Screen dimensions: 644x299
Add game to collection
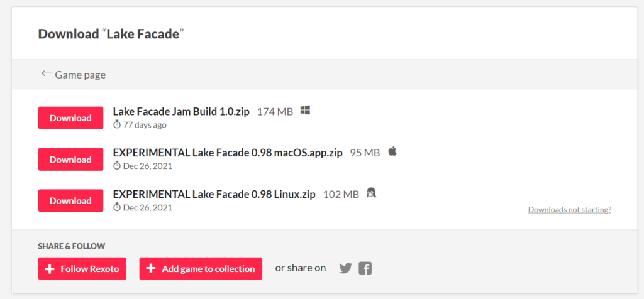(201, 269)
